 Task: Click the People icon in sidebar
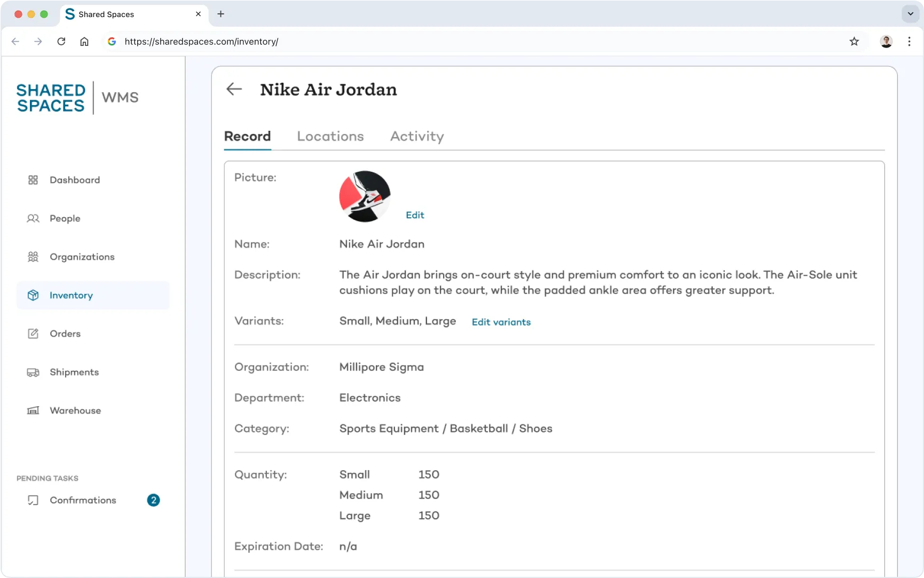(33, 218)
